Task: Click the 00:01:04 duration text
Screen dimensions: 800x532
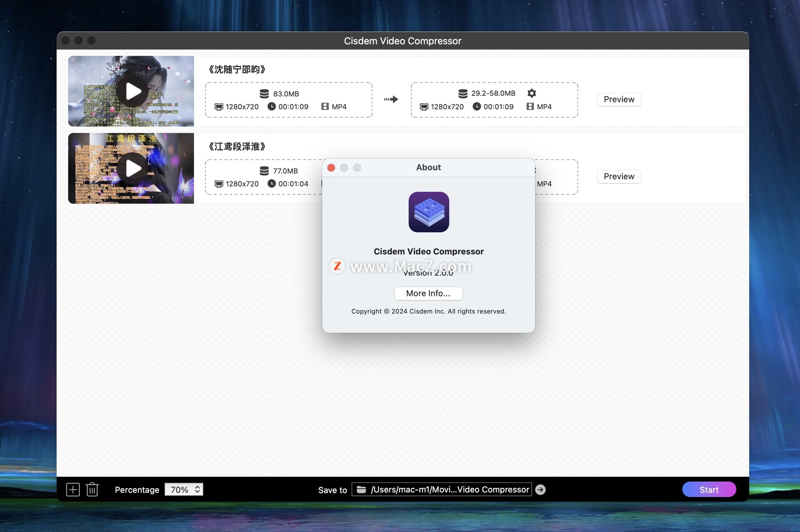Action: tap(293, 184)
